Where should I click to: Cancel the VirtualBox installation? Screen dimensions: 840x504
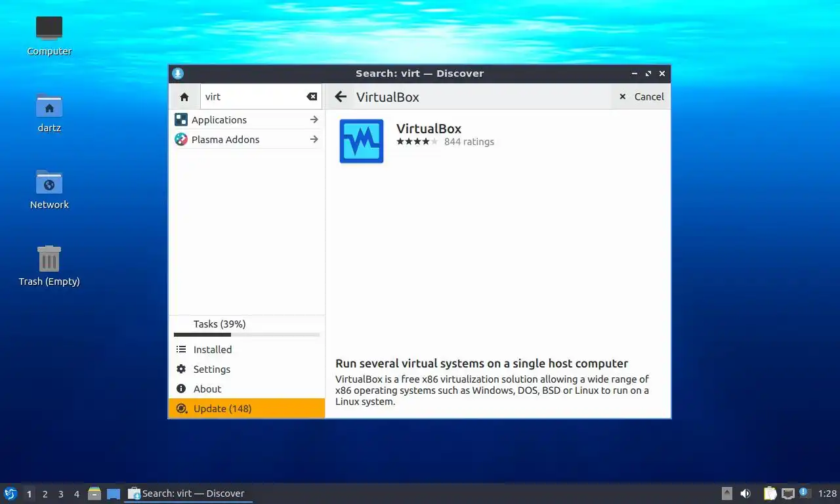(x=641, y=96)
